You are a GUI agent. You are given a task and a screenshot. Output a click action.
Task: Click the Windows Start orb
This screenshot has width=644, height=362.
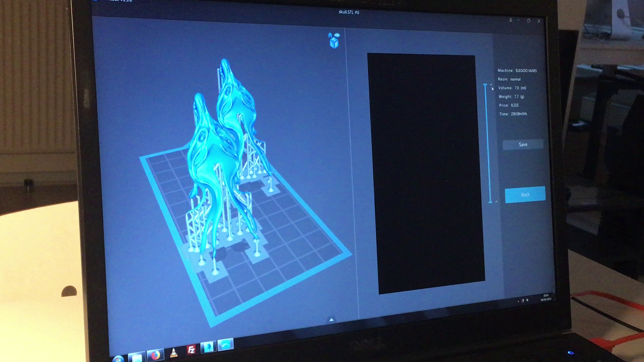coord(118,359)
